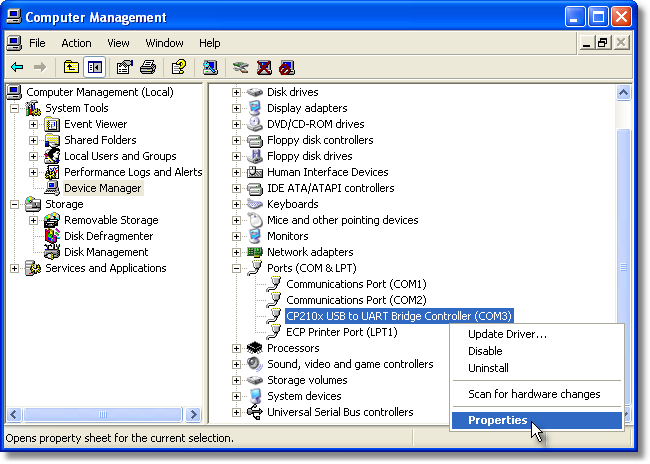Click the Communications Port (COM1) plug icon
650x464 pixels.
[274, 284]
